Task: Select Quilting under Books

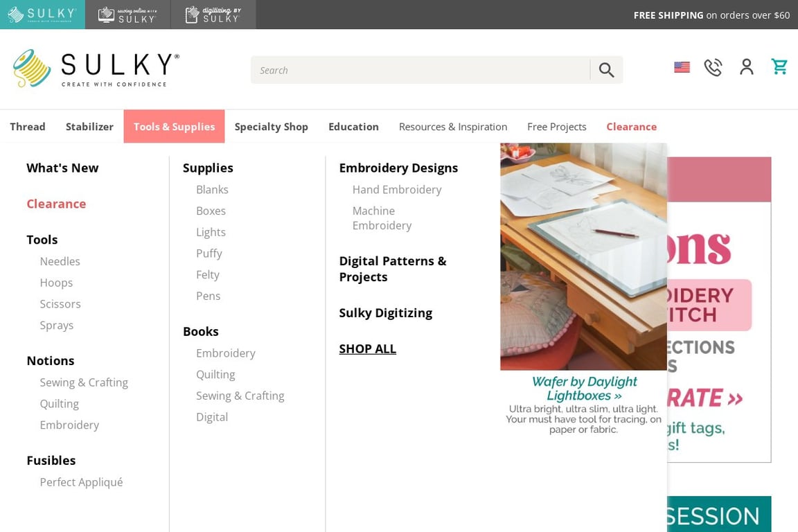Action: point(216,375)
